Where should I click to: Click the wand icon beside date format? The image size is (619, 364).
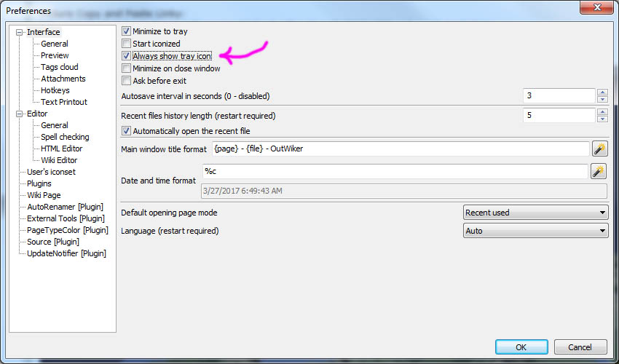pyautogui.click(x=599, y=172)
